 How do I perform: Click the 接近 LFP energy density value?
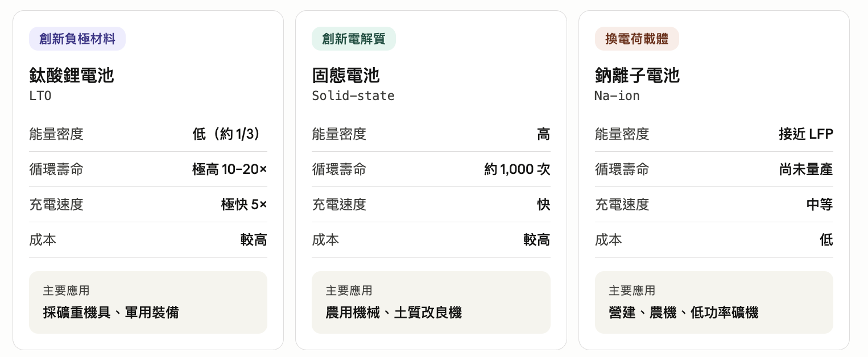806,134
